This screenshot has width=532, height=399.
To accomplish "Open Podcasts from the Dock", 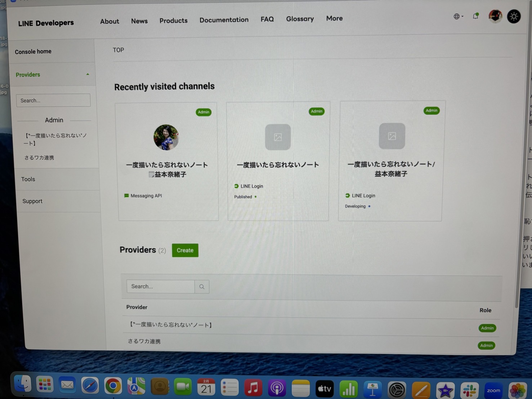I will point(277,389).
